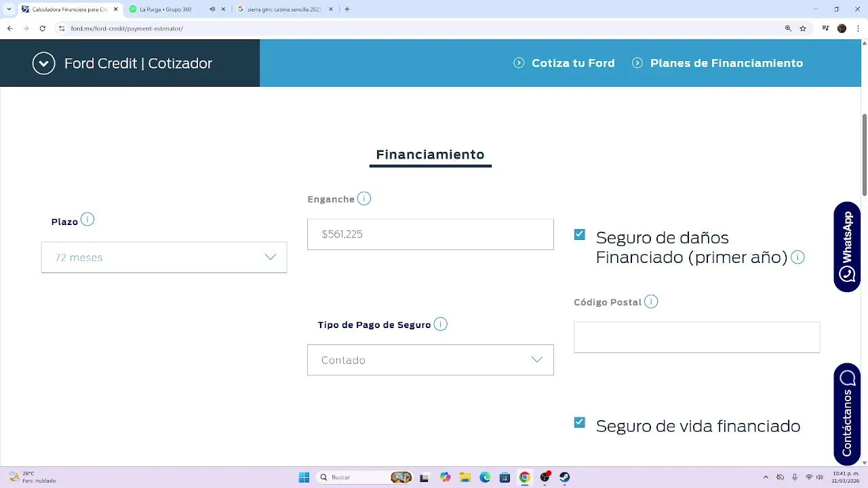Image resolution: width=868 pixels, height=488 pixels.
Task: View site information icon in address bar
Action: point(62,28)
